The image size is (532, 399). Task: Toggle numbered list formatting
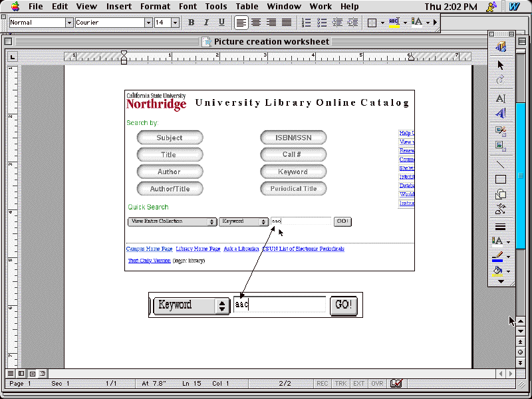point(307,23)
